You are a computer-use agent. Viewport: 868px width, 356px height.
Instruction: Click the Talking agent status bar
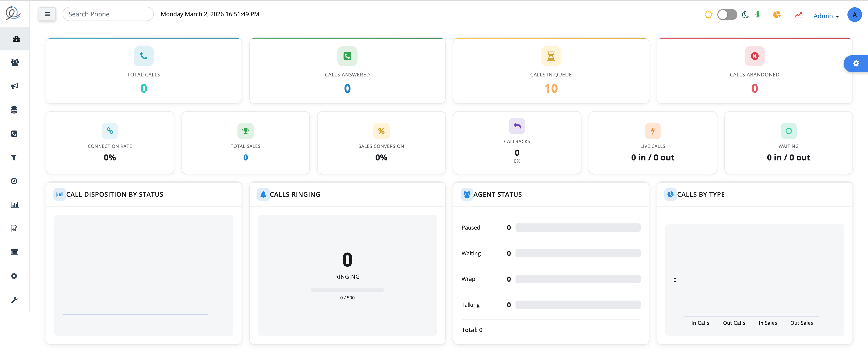pos(578,305)
